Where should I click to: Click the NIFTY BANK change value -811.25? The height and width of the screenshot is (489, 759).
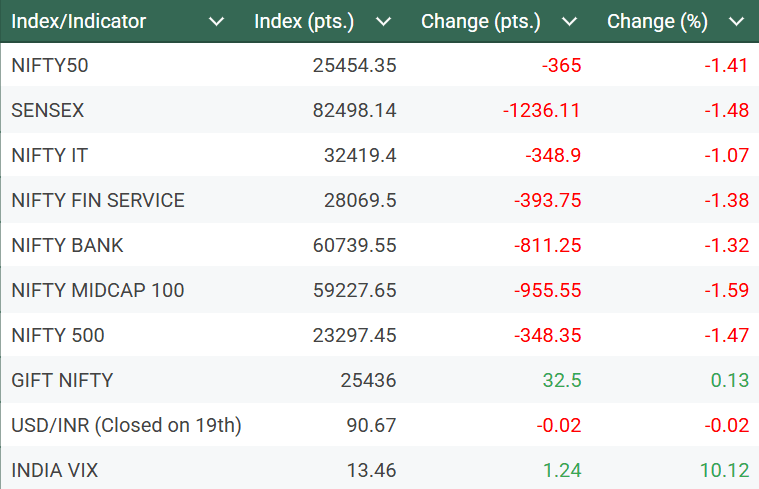point(547,245)
